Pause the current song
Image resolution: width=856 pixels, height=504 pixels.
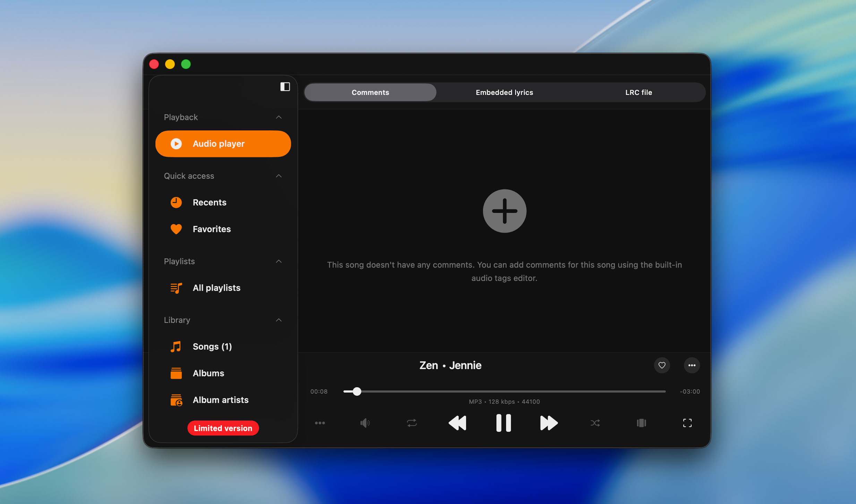point(503,423)
